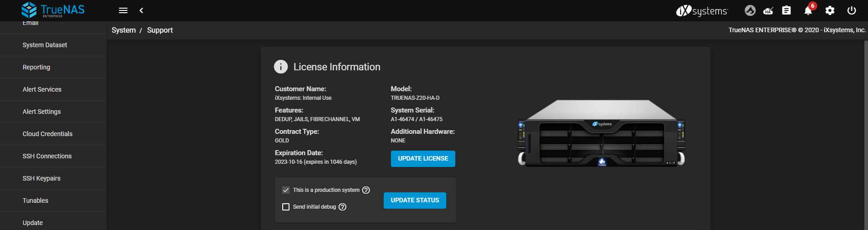Screen dimensions: 868x230
Task: Click the TrueNAS Enterprise logo
Action: coord(53,10)
